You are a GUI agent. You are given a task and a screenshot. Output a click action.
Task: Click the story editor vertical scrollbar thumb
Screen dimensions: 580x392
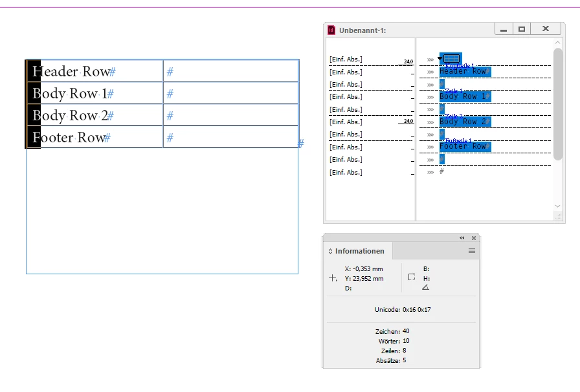(x=558, y=104)
